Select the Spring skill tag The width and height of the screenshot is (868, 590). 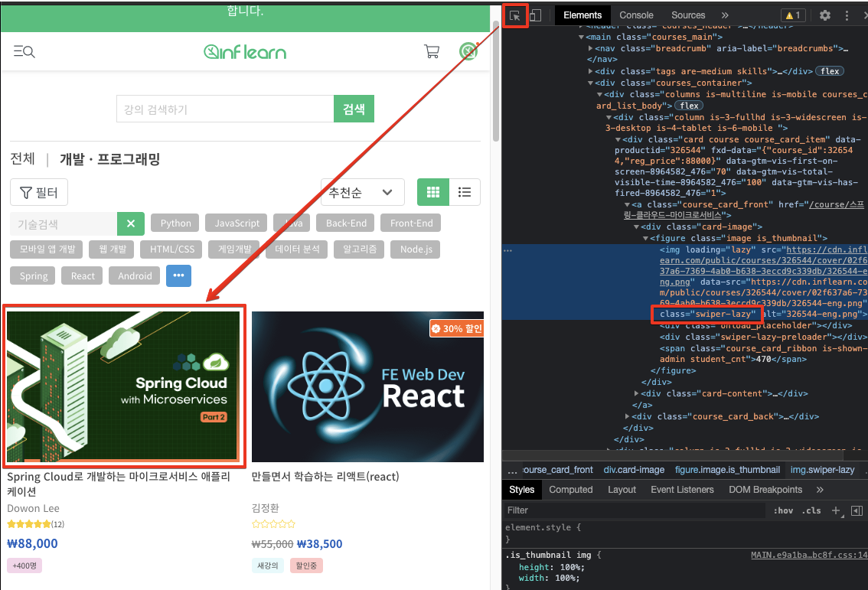pos(33,275)
